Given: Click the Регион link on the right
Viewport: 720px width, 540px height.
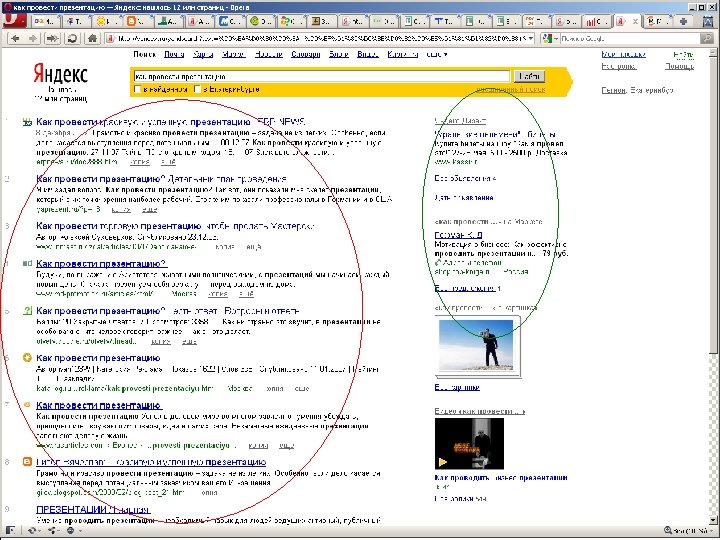Looking at the screenshot, I should 613,90.
